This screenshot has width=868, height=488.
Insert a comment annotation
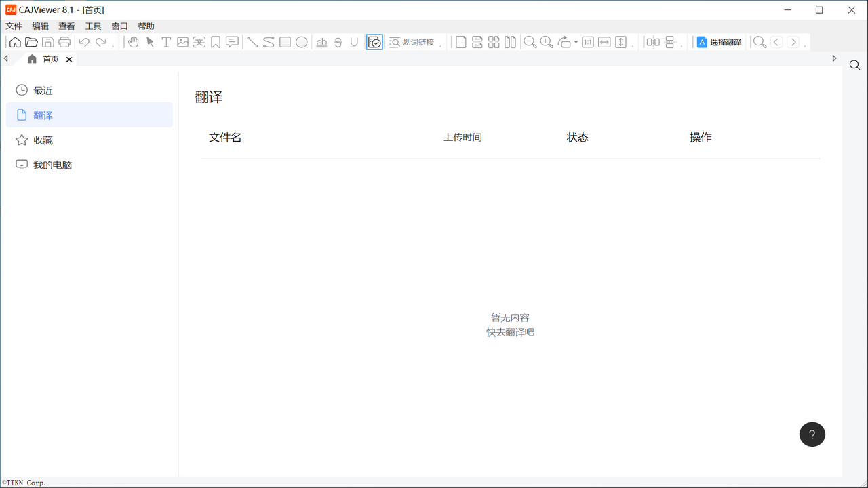pos(232,42)
